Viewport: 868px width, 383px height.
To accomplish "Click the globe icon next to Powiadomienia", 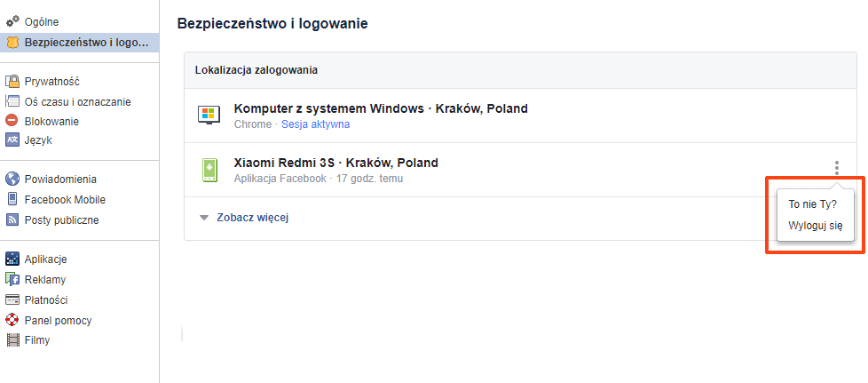I will coord(12,179).
